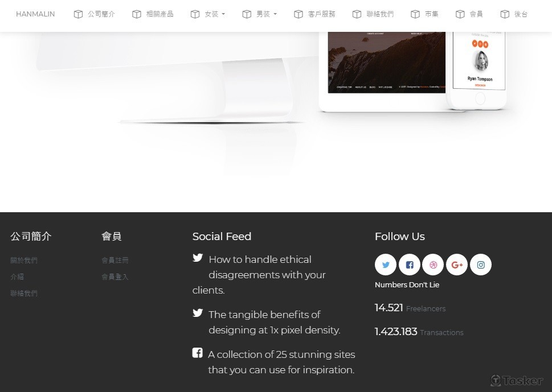Click the Dribbble round icon

(x=433, y=265)
